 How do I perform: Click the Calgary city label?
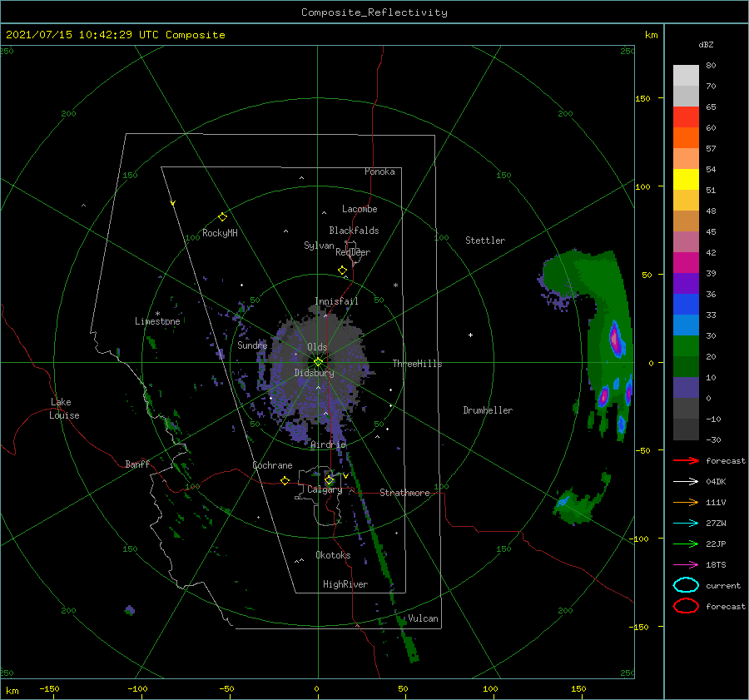pos(325,489)
